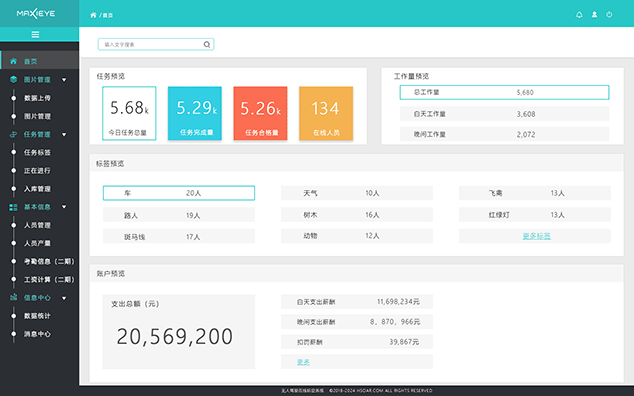Click the 图片管理 cube icon
This screenshot has width=634, height=396.
click(x=13, y=79)
